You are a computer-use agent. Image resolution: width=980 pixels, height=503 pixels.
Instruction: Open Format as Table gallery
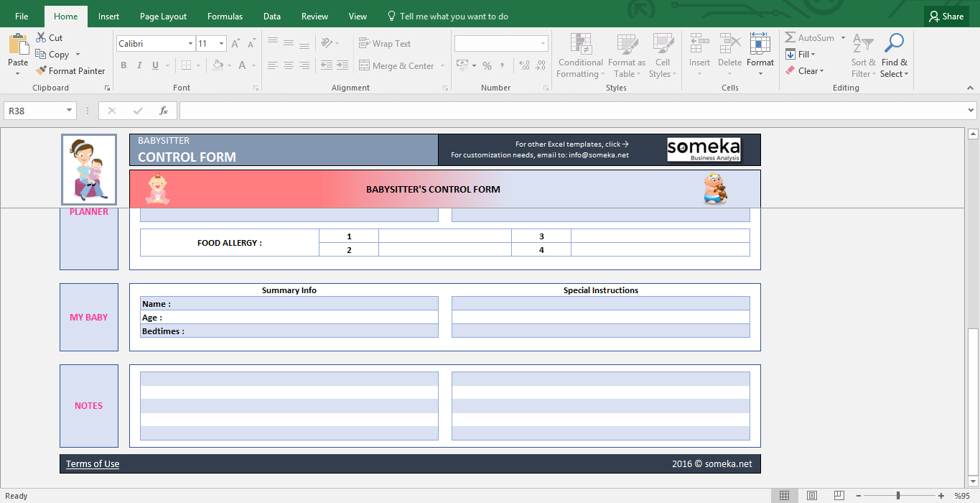coord(626,55)
